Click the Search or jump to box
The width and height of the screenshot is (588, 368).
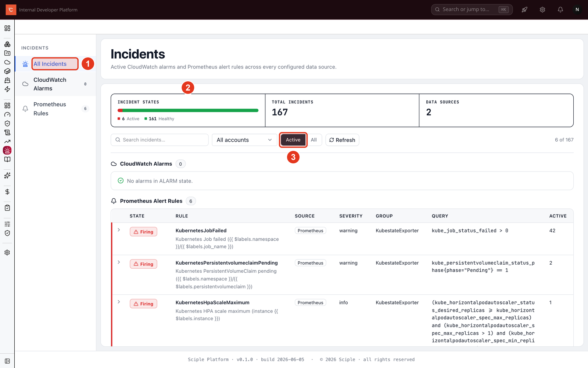tap(472, 10)
